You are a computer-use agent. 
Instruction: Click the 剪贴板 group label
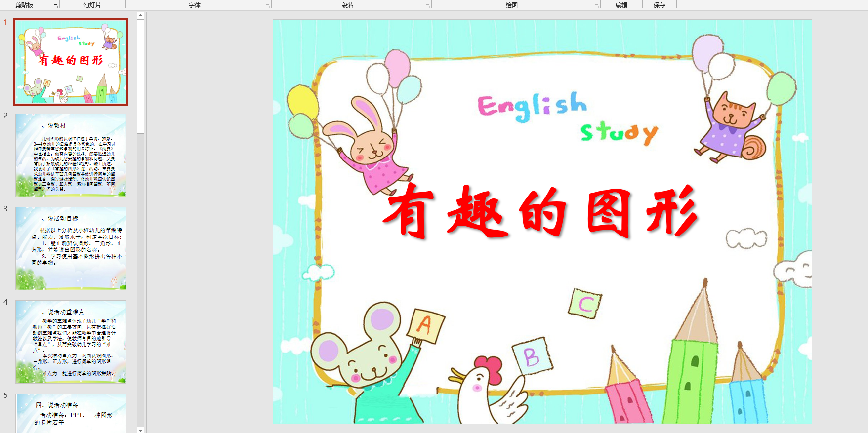click(24, 5)
